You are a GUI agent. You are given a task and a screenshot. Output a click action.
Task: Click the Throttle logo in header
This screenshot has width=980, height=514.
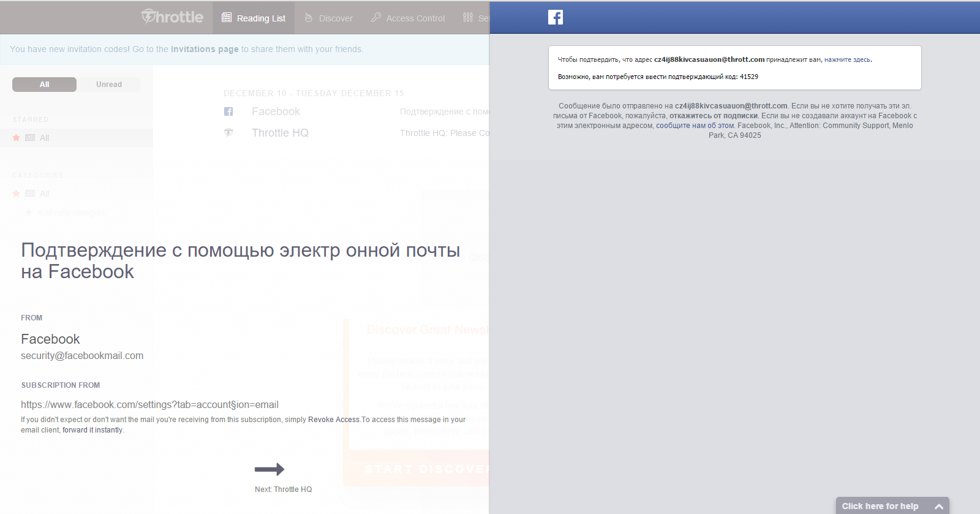172,17
